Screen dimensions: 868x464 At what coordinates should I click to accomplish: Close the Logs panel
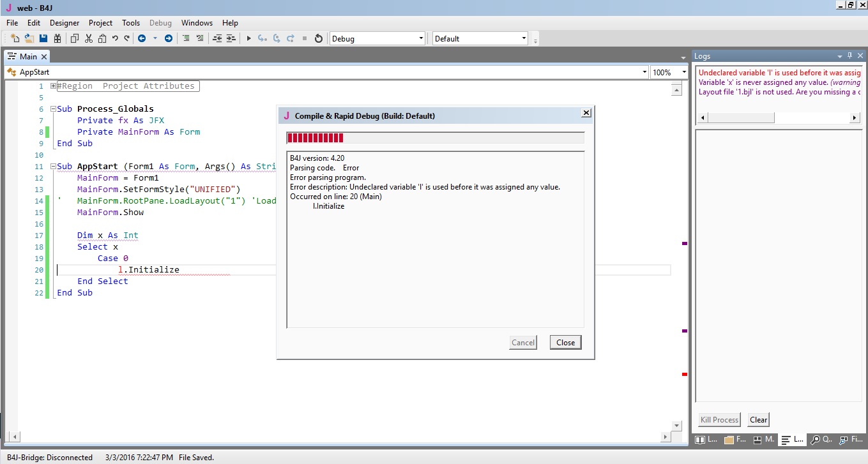pos(860,56)
